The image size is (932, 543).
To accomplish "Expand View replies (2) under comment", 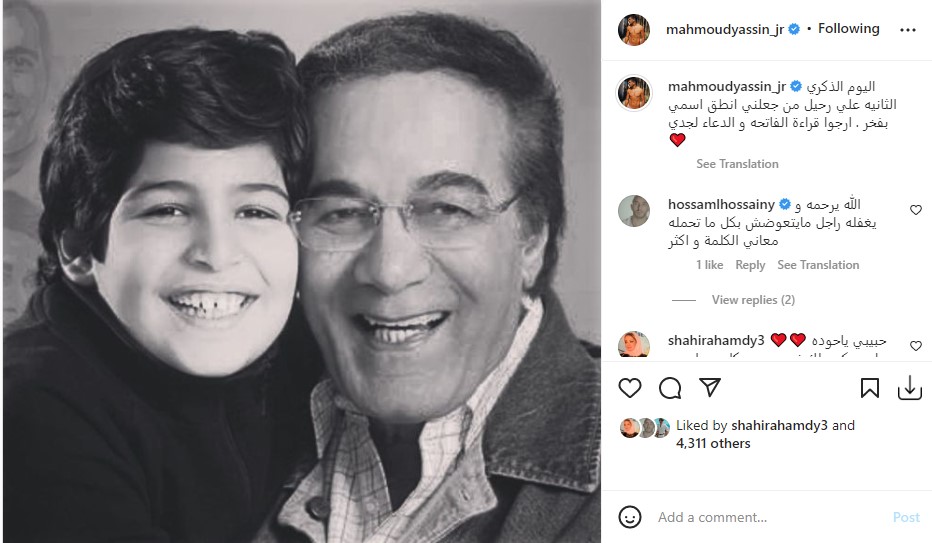I will pyautogui.click(x=753, y=300).
